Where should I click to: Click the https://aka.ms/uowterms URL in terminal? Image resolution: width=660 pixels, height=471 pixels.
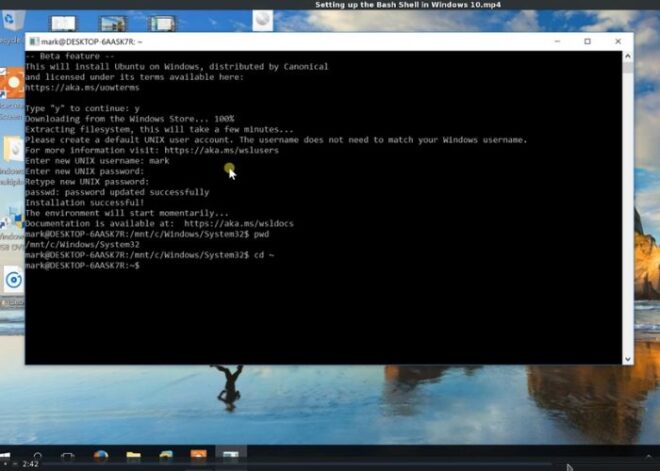82,88
